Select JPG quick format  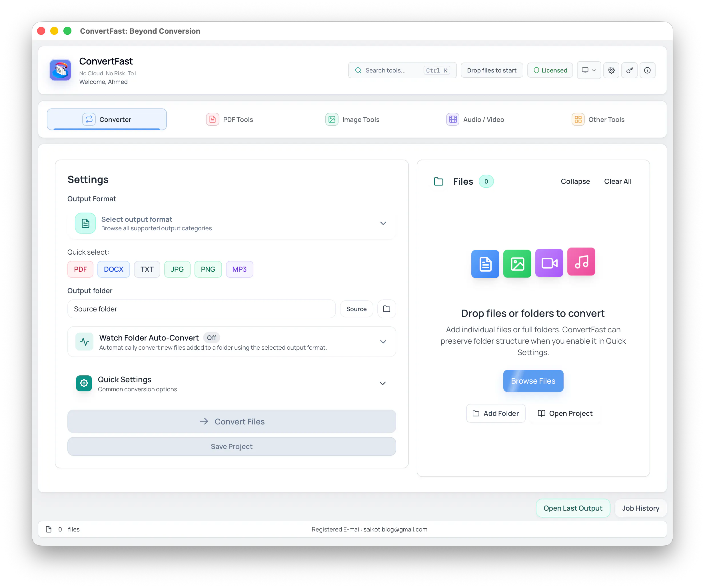177,269
